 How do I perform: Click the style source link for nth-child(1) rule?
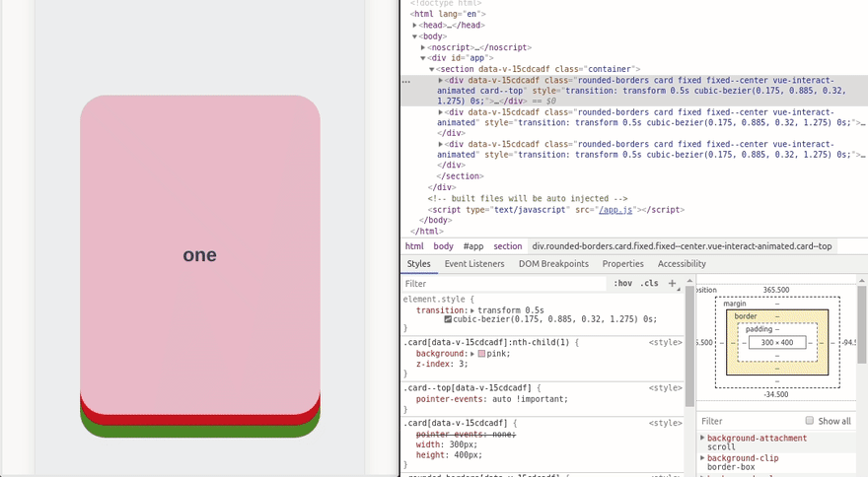666,343
